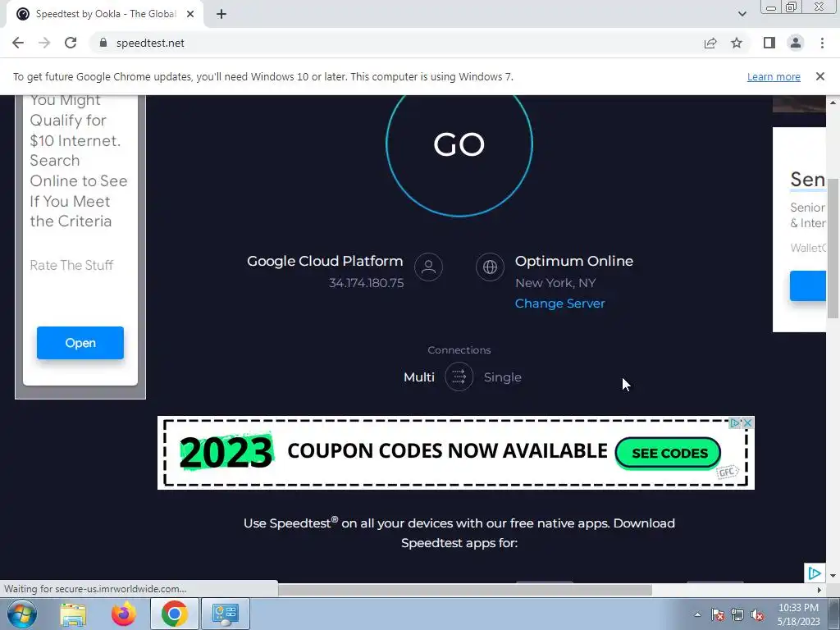Click the padlock site info icon

pyautogui.click(x=103, y=43)
